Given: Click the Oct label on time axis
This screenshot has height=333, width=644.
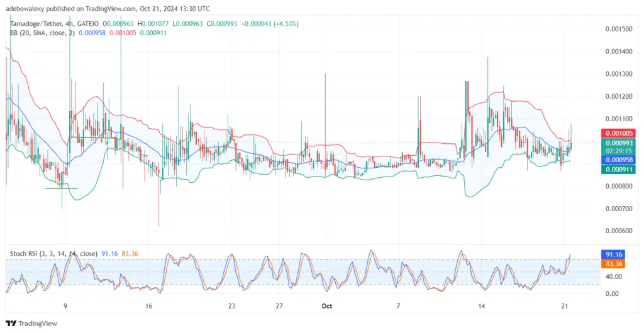Looking at the screenshot, I should [x=327, y=306].
